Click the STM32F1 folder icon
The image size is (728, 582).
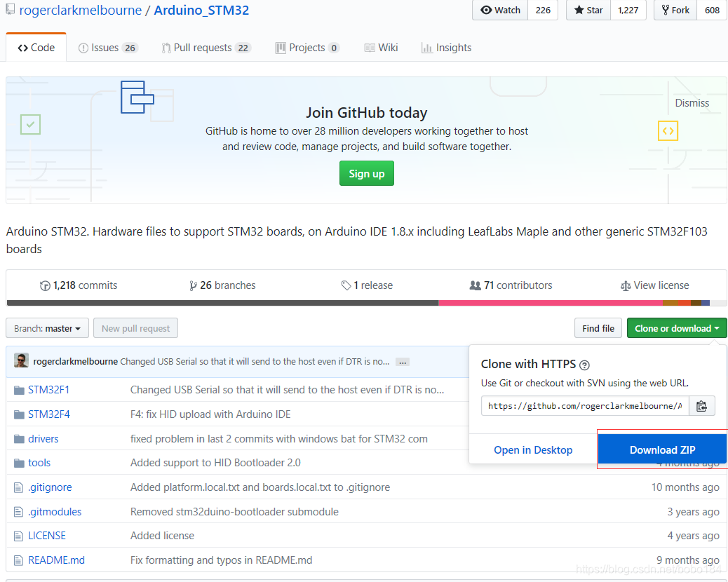coord(19,390)
